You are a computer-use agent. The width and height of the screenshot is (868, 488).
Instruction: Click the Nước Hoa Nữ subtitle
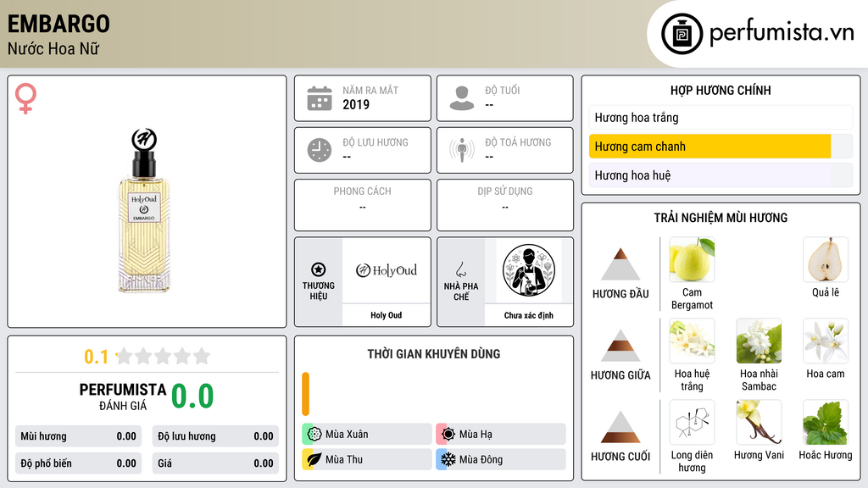click(x=53, y=48)
